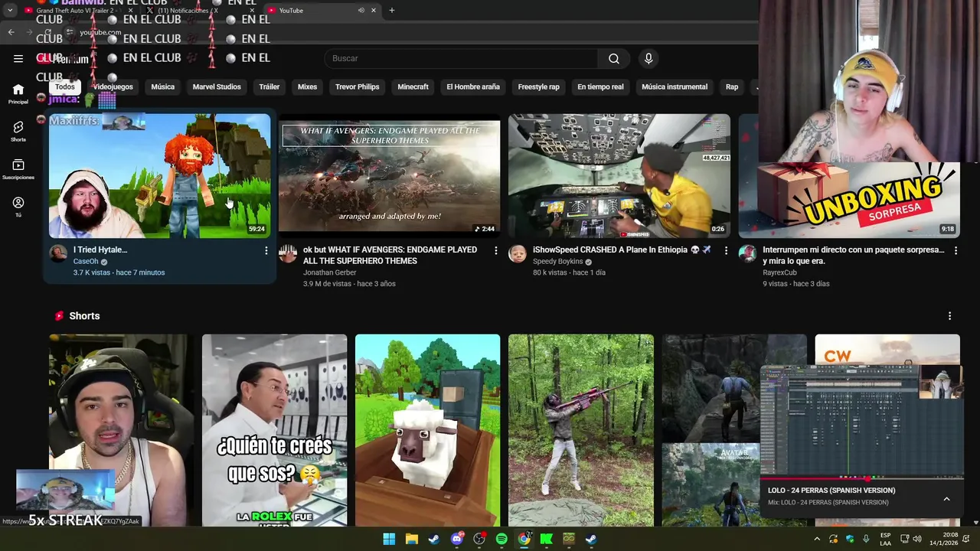
Task: Open the green Kick app on taskbar
Action: pos(547,539)
